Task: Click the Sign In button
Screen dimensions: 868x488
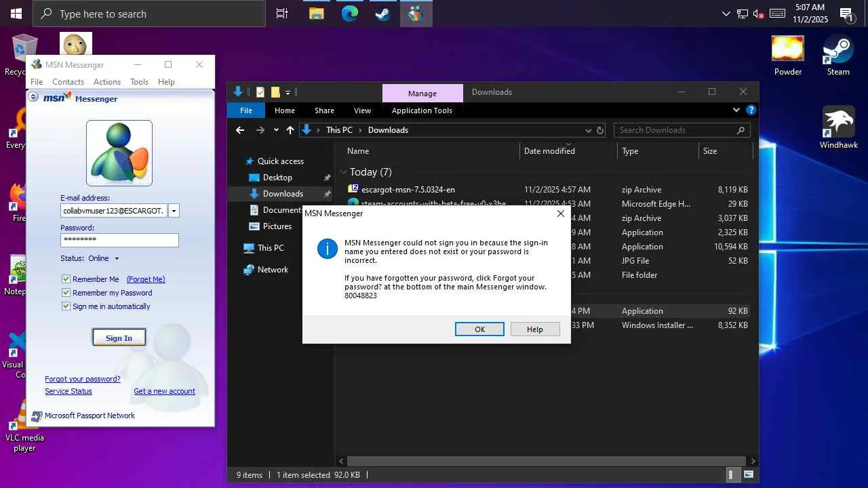Action: click(x=119, y=338)
